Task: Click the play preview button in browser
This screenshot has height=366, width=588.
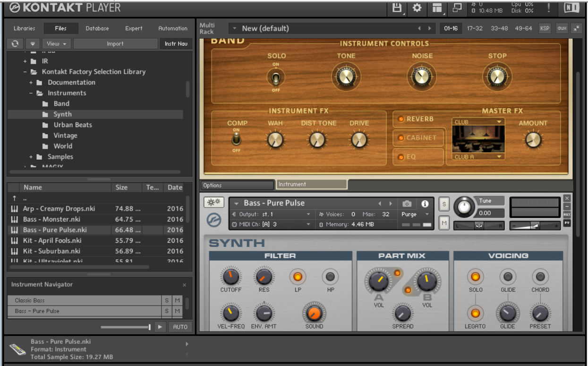Action: click(161, 327)
